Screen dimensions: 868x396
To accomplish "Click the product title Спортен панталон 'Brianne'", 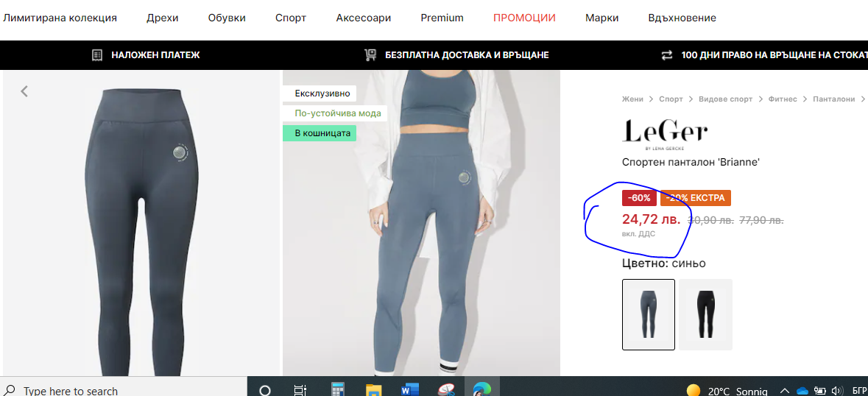I will point(691,162).
